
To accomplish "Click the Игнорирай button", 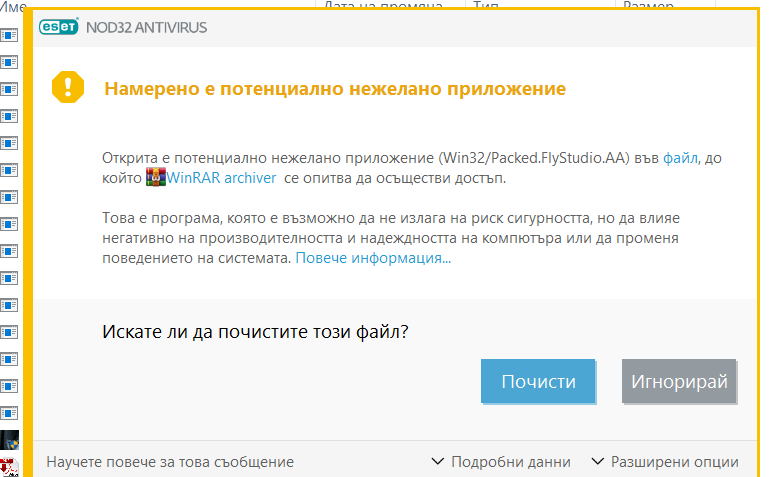I will pyautogui.click(x=679, y=381).
